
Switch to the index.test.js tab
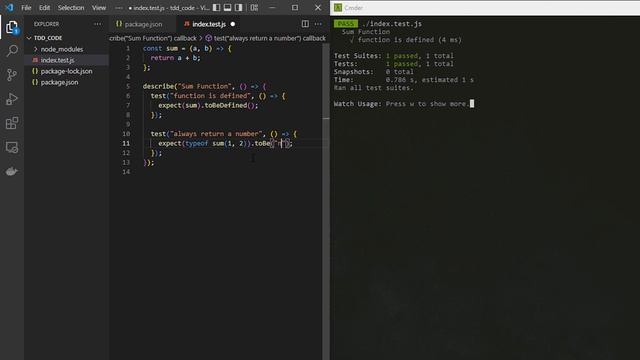click(x=209, y=24)
